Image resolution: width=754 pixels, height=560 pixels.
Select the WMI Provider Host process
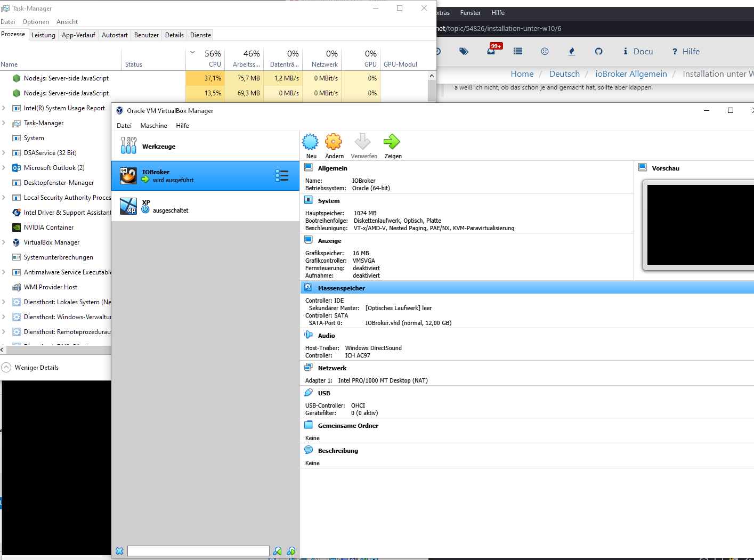coord(55,287)
